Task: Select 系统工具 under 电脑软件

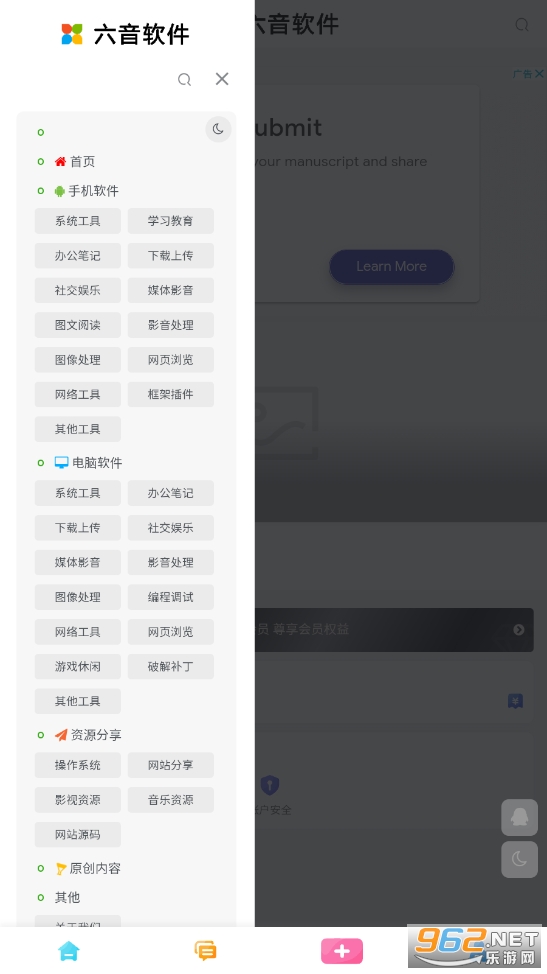Action: click(x=78, y=493)
